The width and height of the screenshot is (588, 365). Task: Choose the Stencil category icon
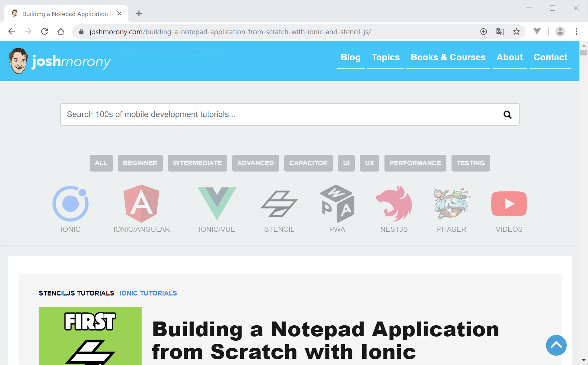279,204
